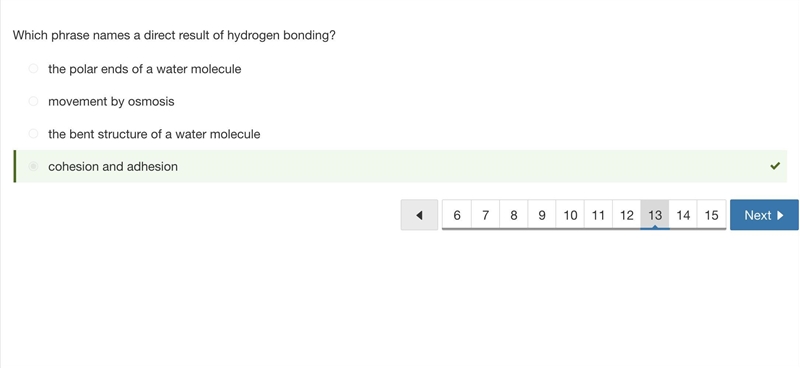Click current question 13 page button
The width and height of the screenshot is (800, 368).
pyautogui.click(x=655, y=215)
